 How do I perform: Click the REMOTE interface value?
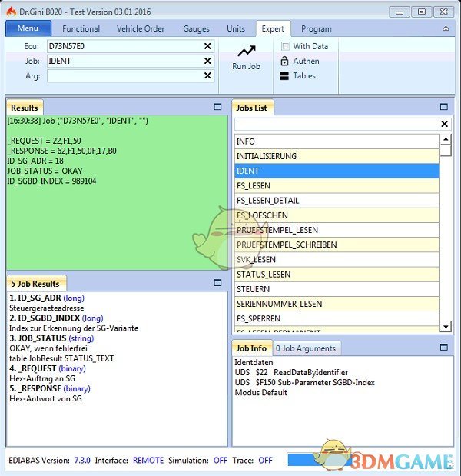click(x=148, y=460)
